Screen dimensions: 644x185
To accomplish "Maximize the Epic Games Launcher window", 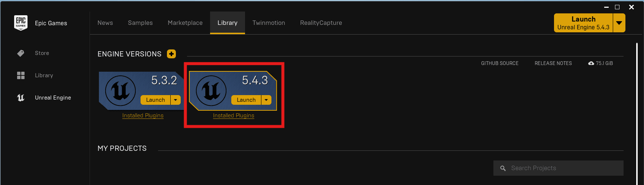I will pyautogui.click(x=617, y=7).
